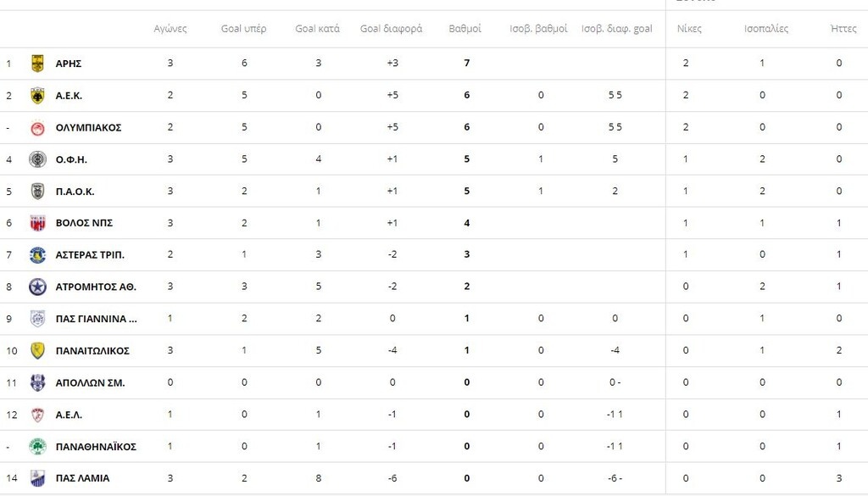The image size is (868, 496).
Task: Click the ΑΤΡΟΜΗΤΟΣ ΑΘ. star crest
Action: coord(37,287)
